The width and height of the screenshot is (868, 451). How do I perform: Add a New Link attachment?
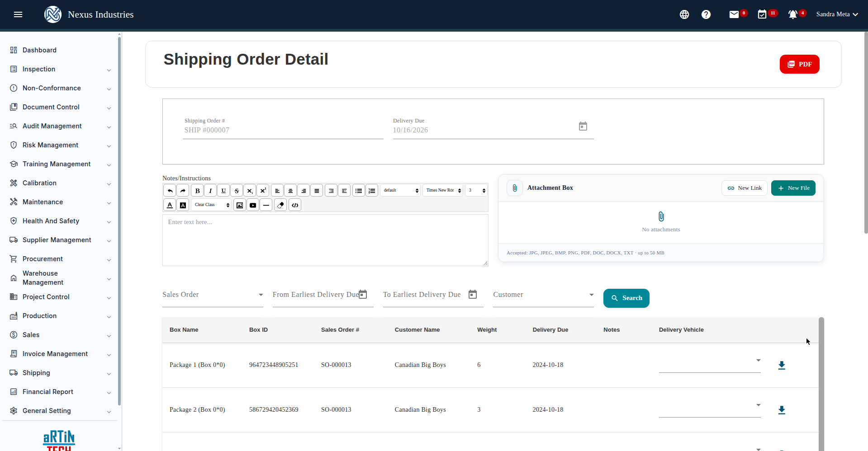(744, 188)
